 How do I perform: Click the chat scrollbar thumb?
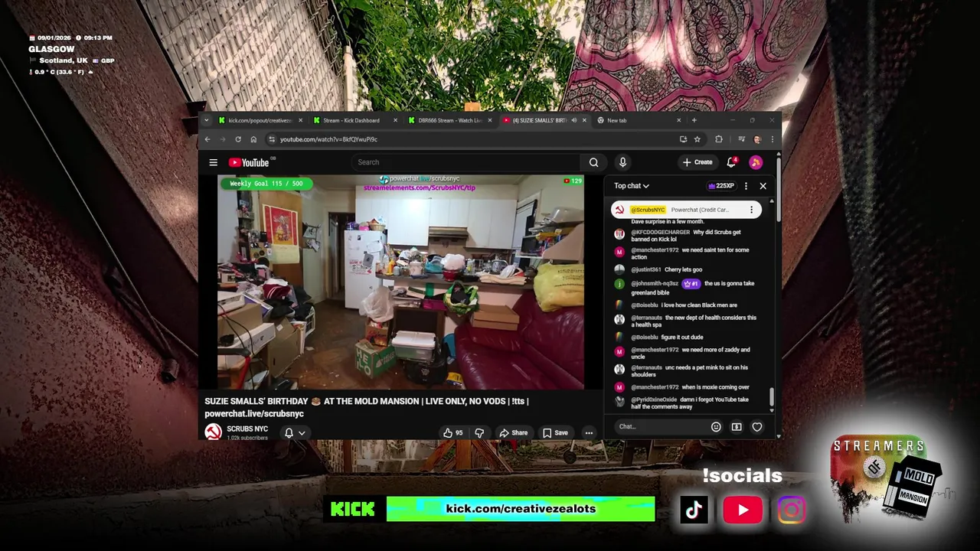tap(771, 397)
